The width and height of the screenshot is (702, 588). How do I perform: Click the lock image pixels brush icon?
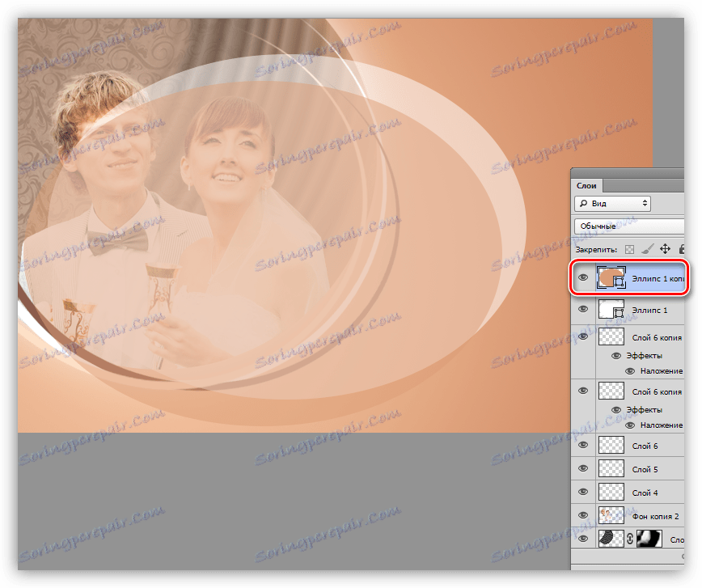click(x=647, y=249)
